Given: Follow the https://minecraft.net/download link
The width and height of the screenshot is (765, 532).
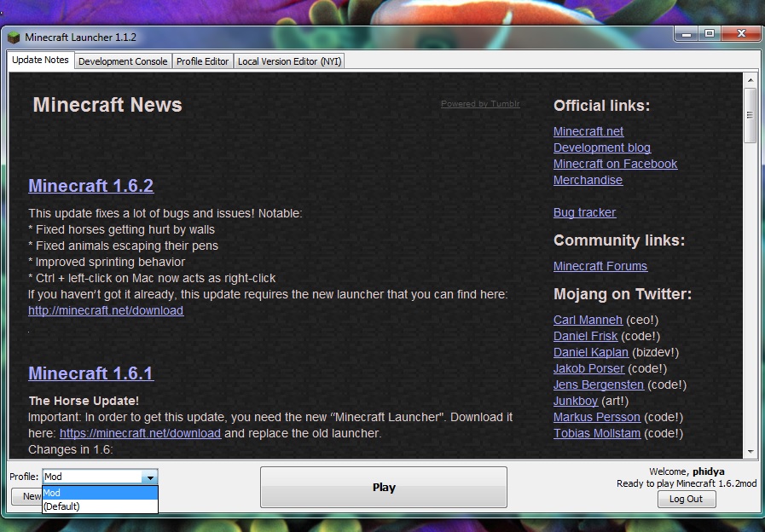Looking at the screenshot, I should point(140,433).
